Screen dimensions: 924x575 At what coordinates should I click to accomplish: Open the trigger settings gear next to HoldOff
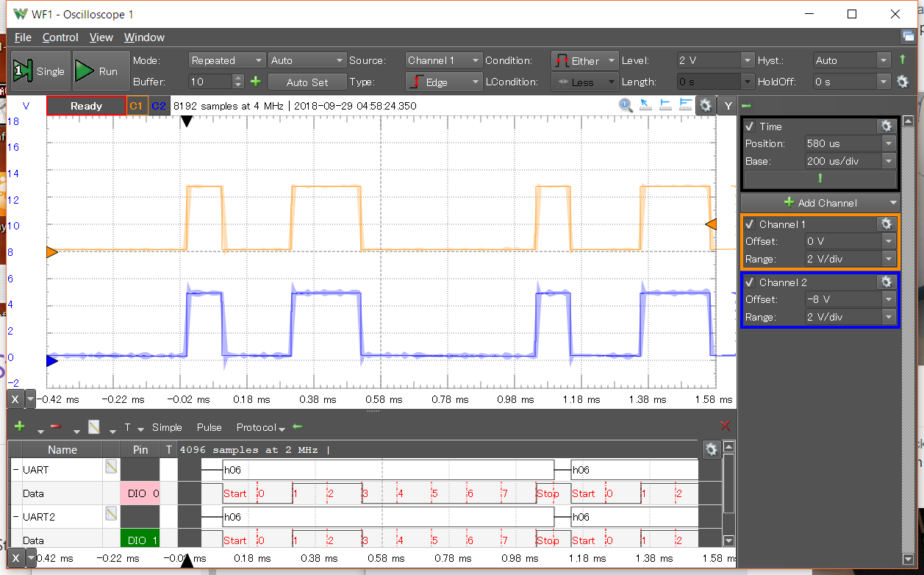[x=903, y=82]
